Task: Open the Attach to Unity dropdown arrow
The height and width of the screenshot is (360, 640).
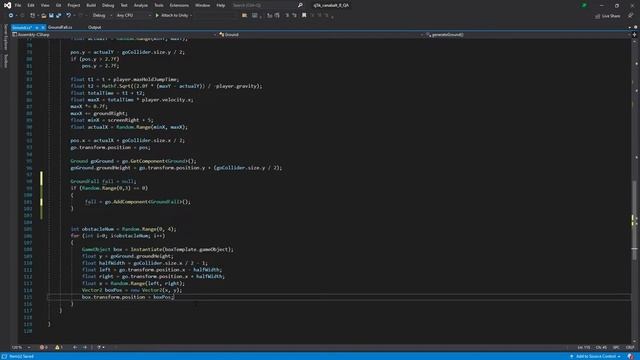Action: [191, 16]
